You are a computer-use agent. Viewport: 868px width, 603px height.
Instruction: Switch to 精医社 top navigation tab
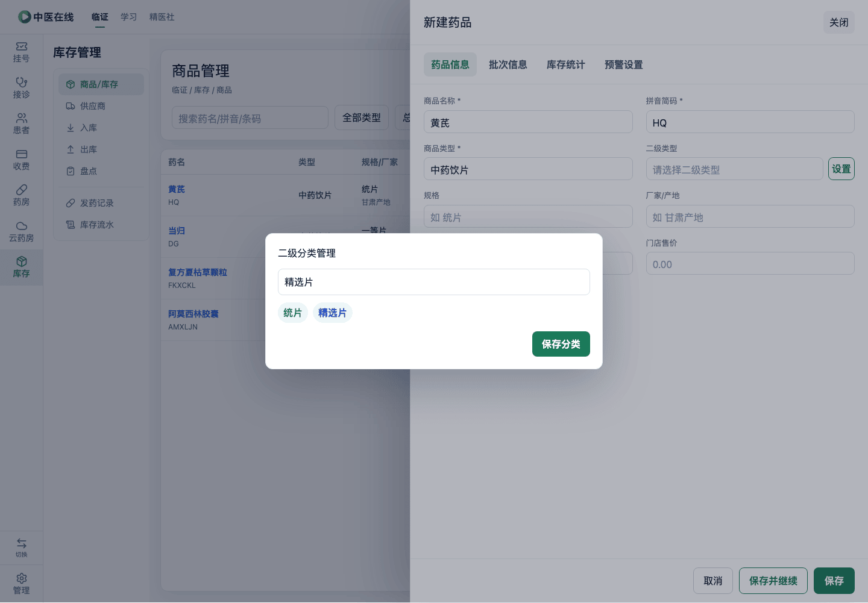coord(162,17)
